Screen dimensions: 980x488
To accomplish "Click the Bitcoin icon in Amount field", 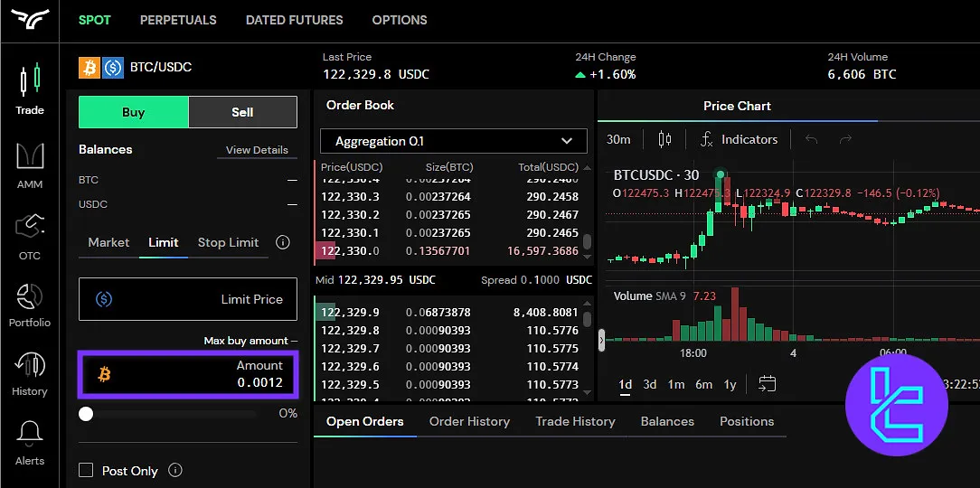I will [x=104, y=374].
